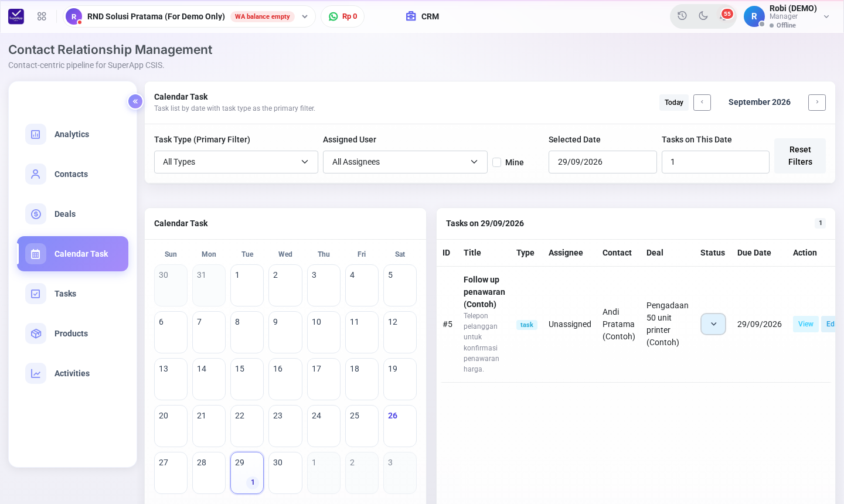Click the blue R user avatar
844x504 pixels.
pos(754,16)
